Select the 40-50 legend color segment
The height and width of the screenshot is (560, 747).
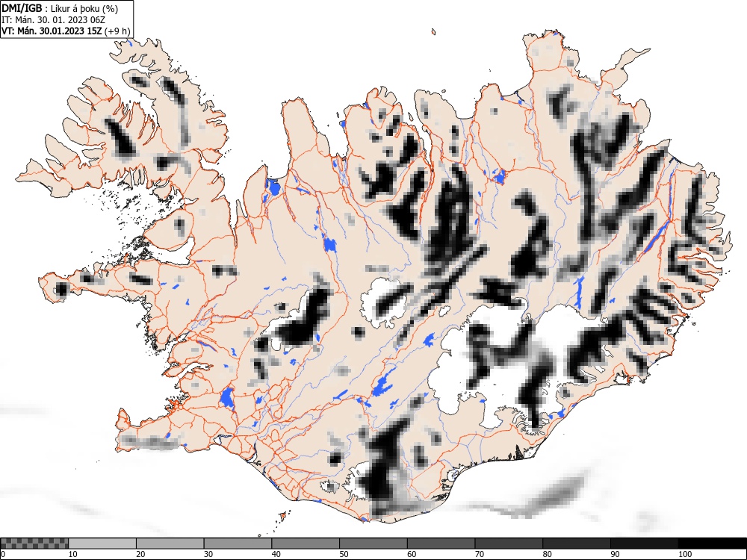click(x=306, y=544)
